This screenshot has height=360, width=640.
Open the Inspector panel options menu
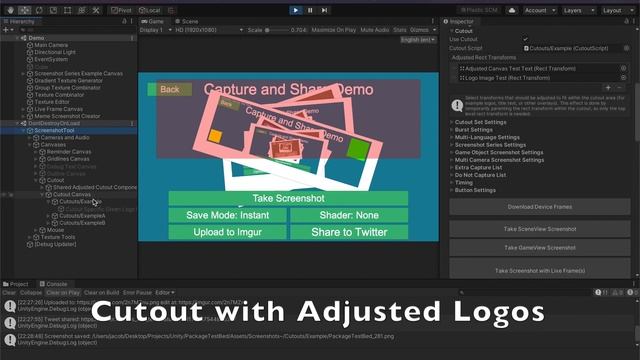point(635,21)
